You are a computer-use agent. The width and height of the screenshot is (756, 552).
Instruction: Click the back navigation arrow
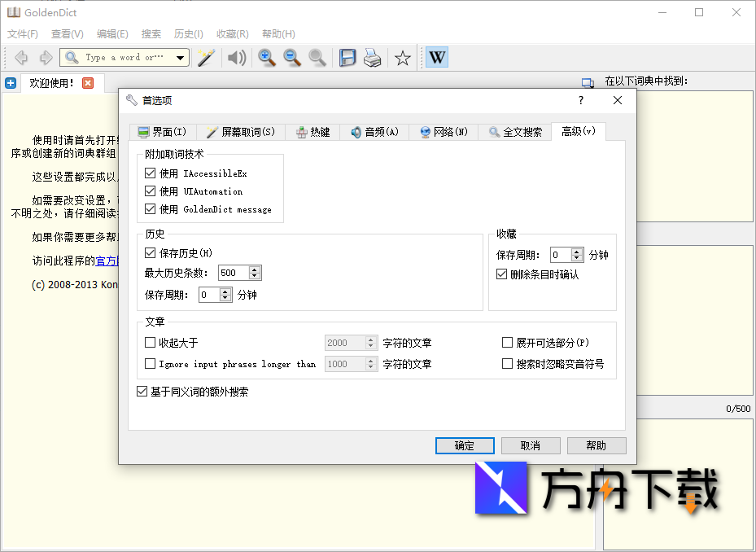click(x=21, y=57)
